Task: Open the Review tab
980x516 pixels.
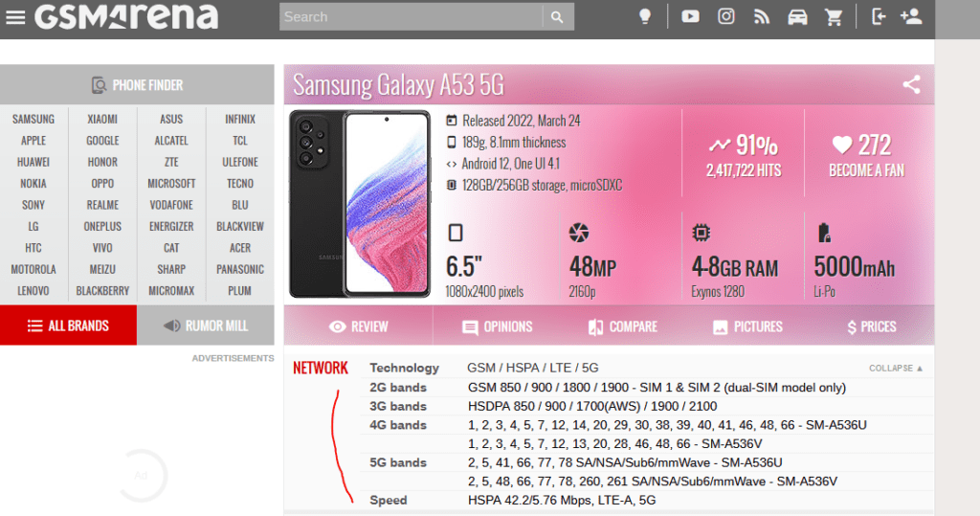Action: (358, 326)
